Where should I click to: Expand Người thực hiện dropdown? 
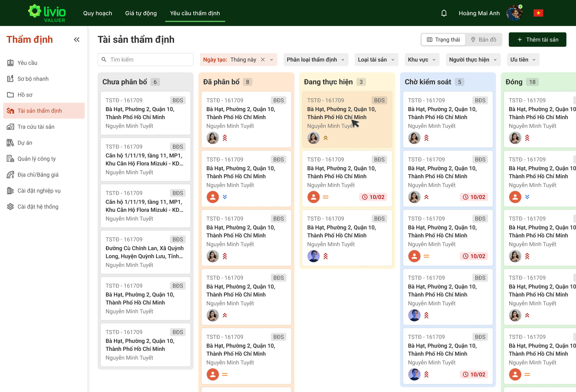click(473, 60)
